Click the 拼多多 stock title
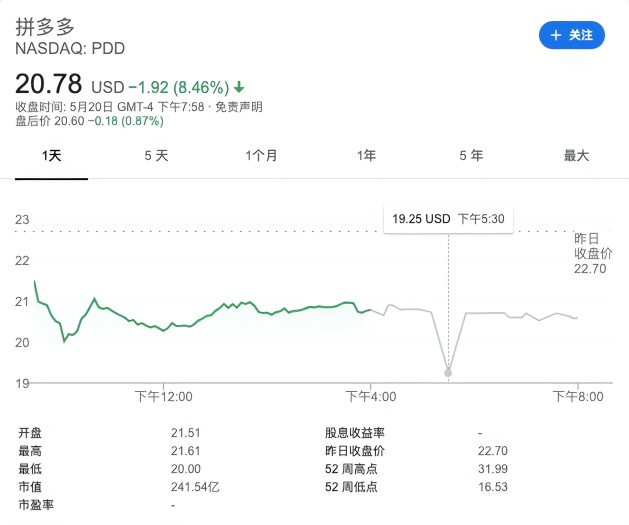 pyautogui.click(x=45, y=27)
